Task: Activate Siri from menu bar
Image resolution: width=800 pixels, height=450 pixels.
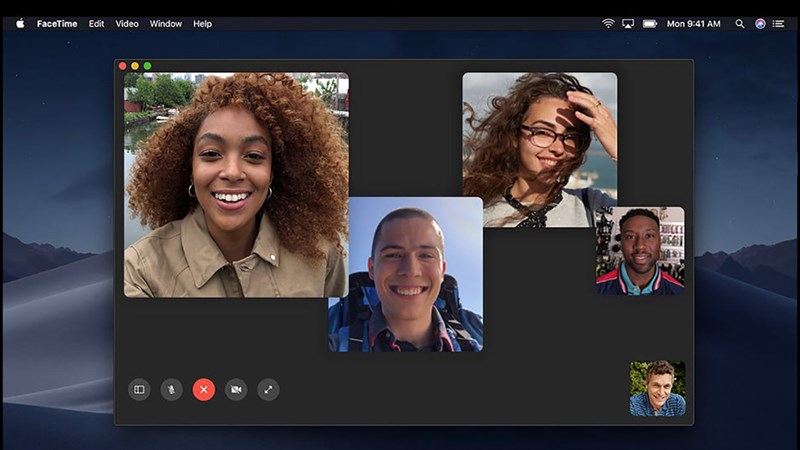Action: (760, 23)
